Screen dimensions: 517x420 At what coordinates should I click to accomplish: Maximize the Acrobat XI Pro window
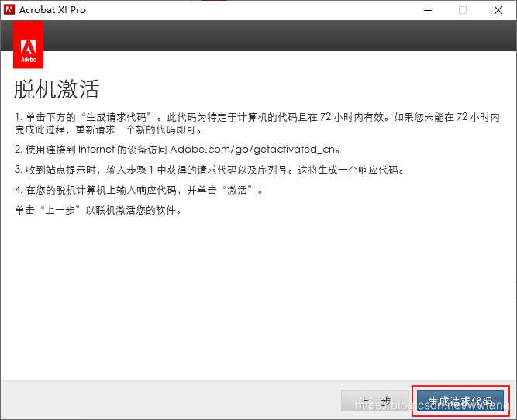click(x=463, y=10)
